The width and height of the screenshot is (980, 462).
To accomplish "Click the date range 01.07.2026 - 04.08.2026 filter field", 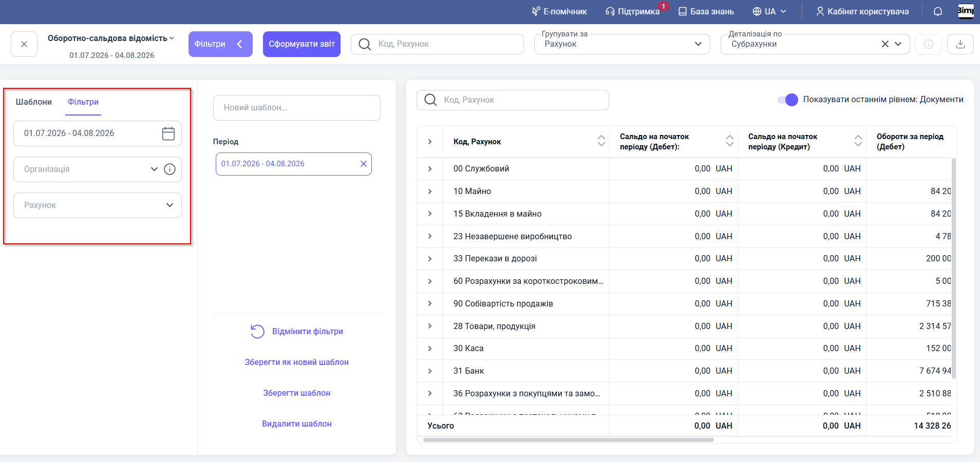I will tap(98, 133).
